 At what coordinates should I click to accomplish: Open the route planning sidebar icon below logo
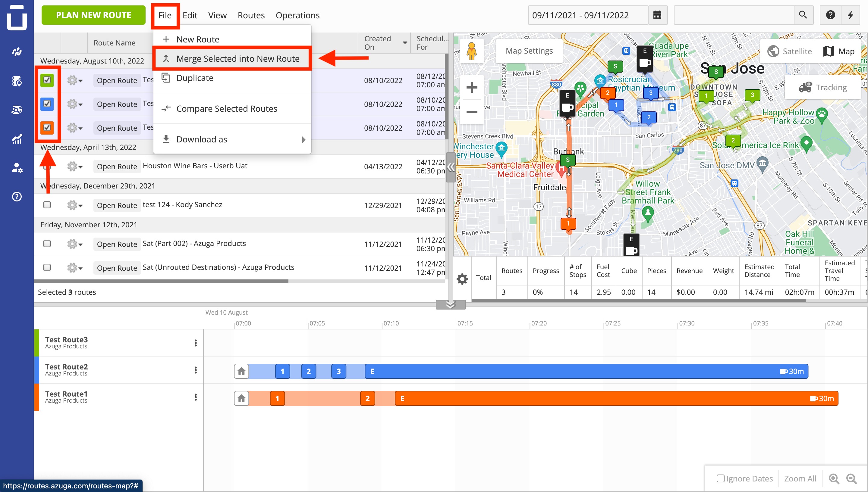pyautogui.click(x=17, y=51)
